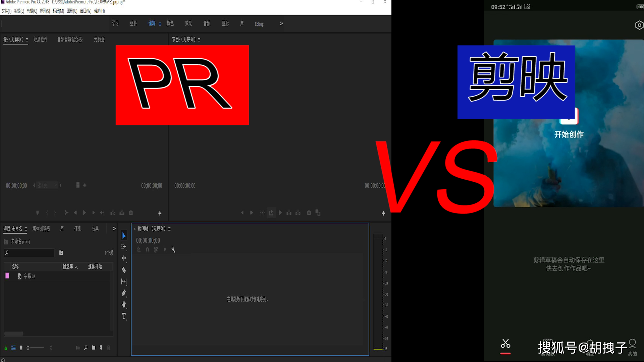Open the 第1页 page dropdown
This screenshot has height=362, width=644.
(x=47, y=185)
